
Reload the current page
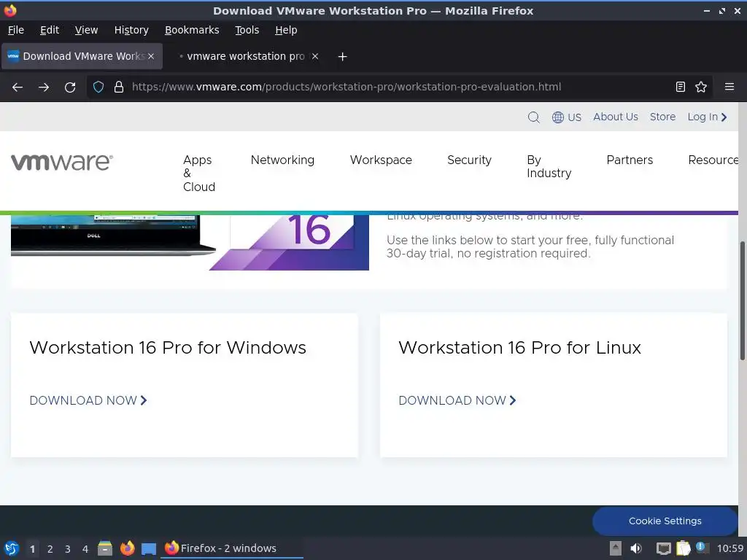70,87
